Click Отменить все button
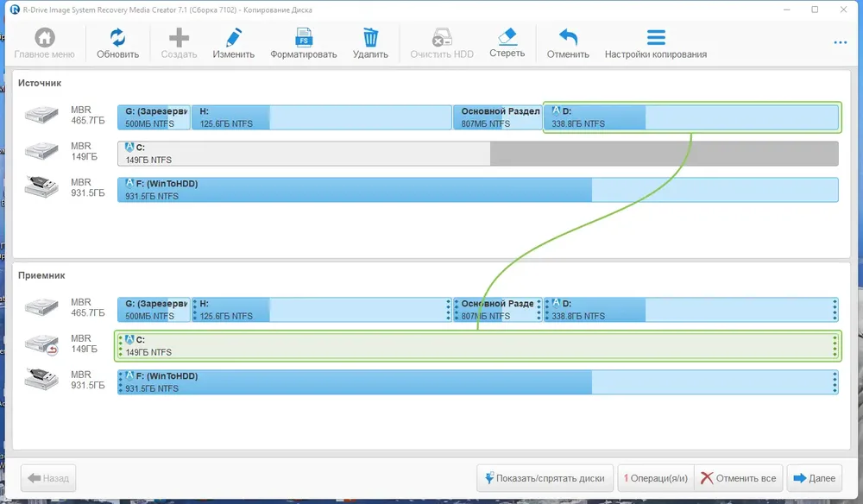863x504 pixels. pyautogui.click(x=739, y=478)
